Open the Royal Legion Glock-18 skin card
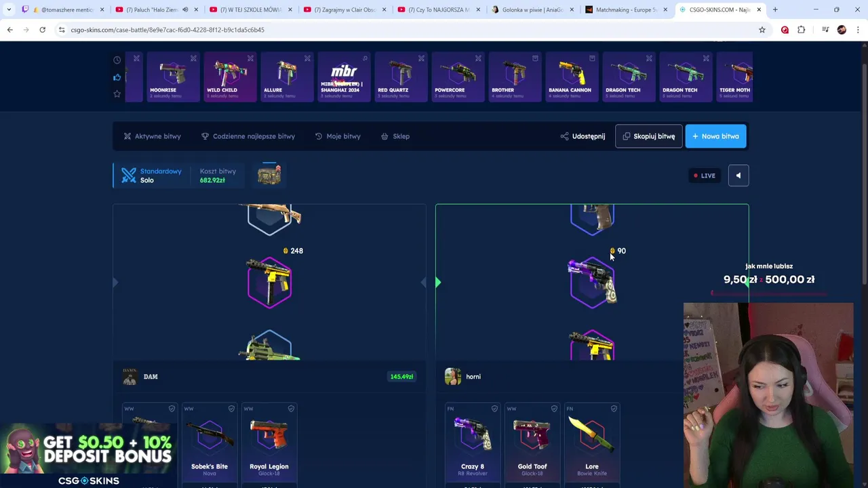The height and width of the screenshot is (488, 868). pyautogui.click(x=269, y=445)
